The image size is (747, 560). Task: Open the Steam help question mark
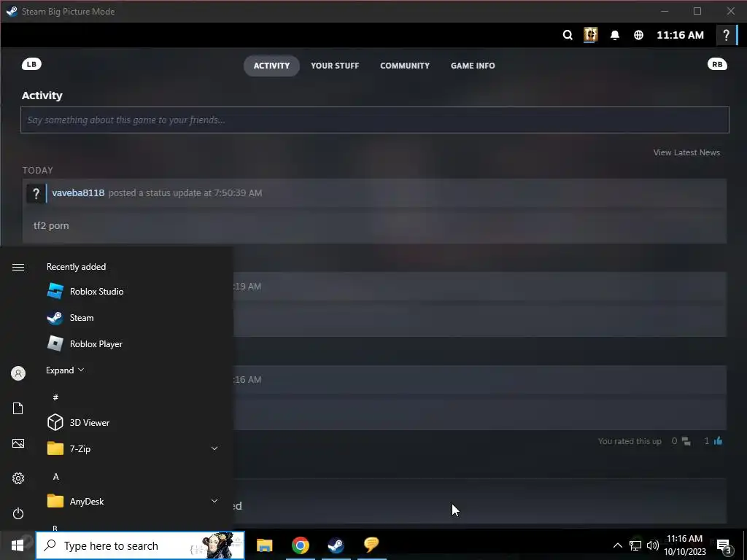726,35
